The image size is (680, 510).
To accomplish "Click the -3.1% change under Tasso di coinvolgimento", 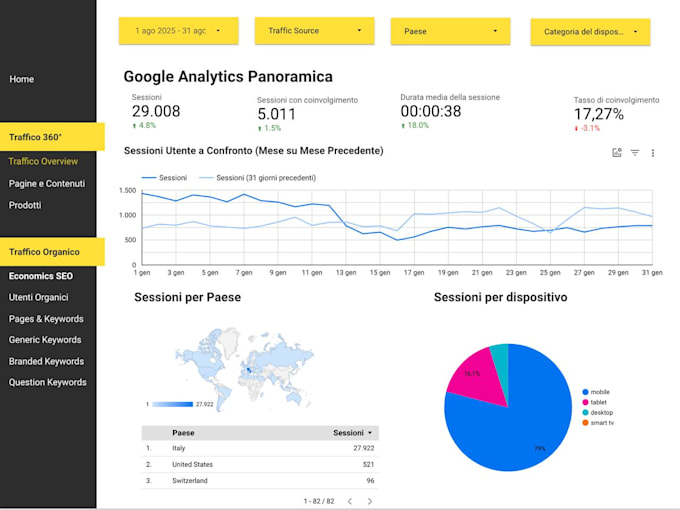I will point(587,128).
